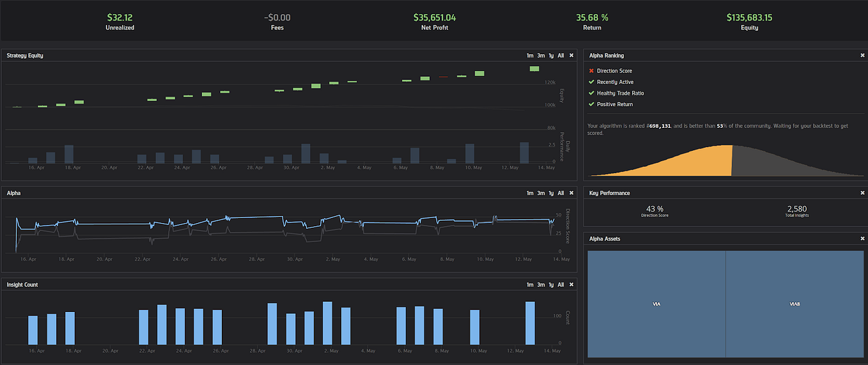Close the Alpha Assets panel
Image resolution: width=868 pixels, height=365 pixels.
[x=862, y=238]
